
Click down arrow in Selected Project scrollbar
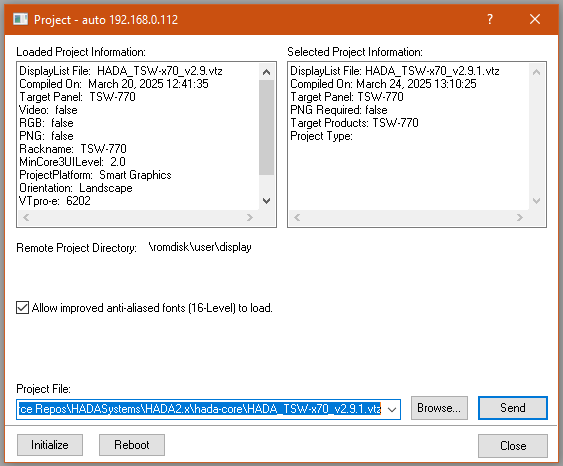[536, 200]
